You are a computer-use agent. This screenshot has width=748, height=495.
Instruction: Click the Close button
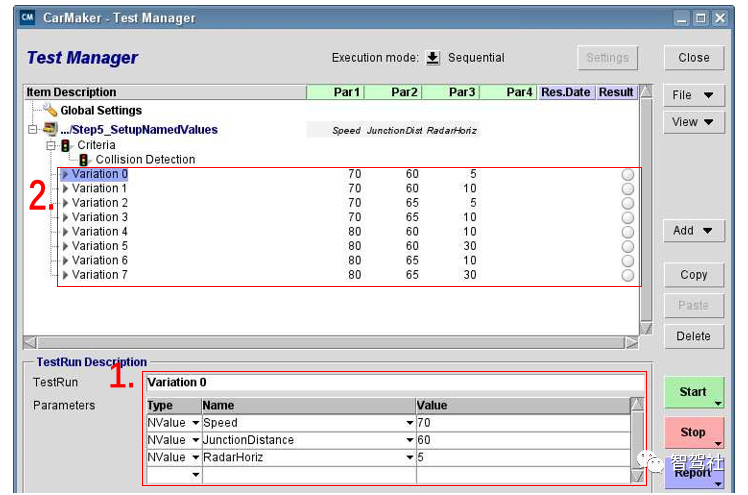point(693,58)
